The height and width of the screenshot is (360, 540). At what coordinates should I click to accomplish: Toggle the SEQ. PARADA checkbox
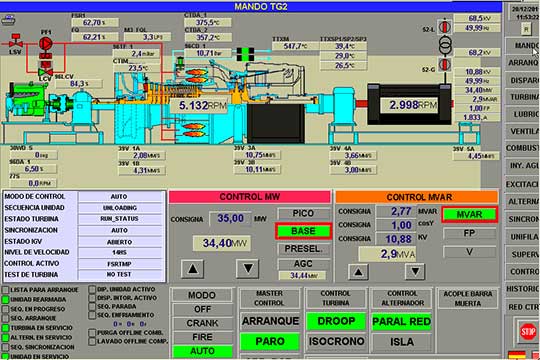pos(92,306)
